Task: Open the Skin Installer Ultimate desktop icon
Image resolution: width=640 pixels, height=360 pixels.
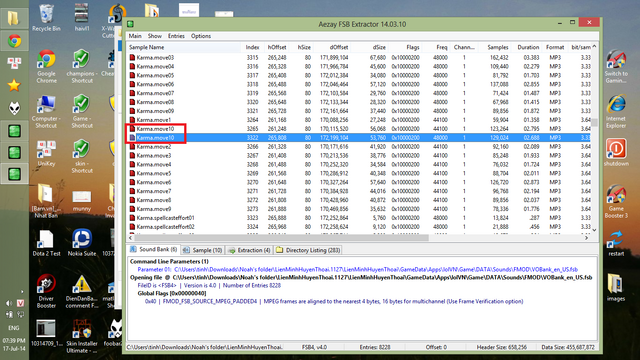Action: [82, 336]
